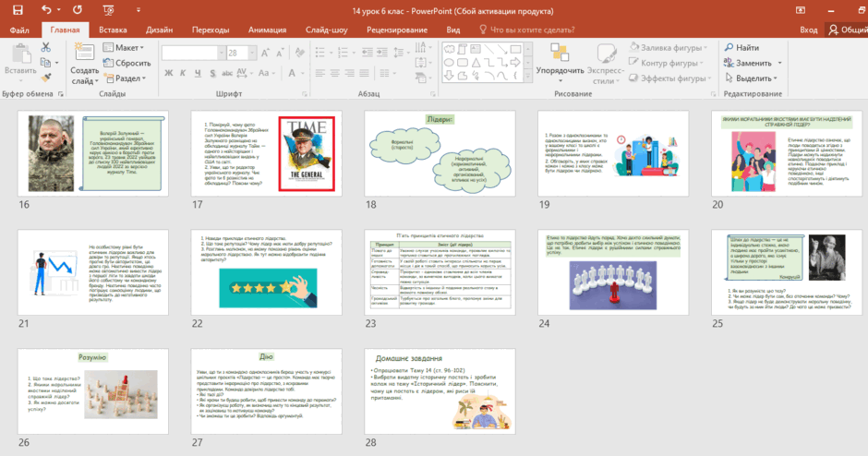Open the Раздел section dropdown
Screen dimensions: 868x456
tap(125, 78)
